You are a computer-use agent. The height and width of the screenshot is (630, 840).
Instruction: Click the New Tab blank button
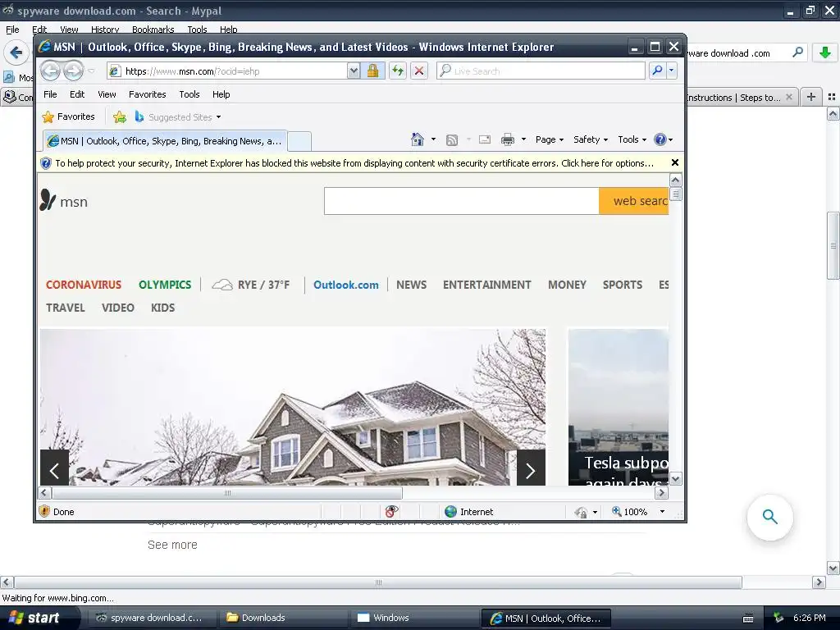click(x=299, y=141)
